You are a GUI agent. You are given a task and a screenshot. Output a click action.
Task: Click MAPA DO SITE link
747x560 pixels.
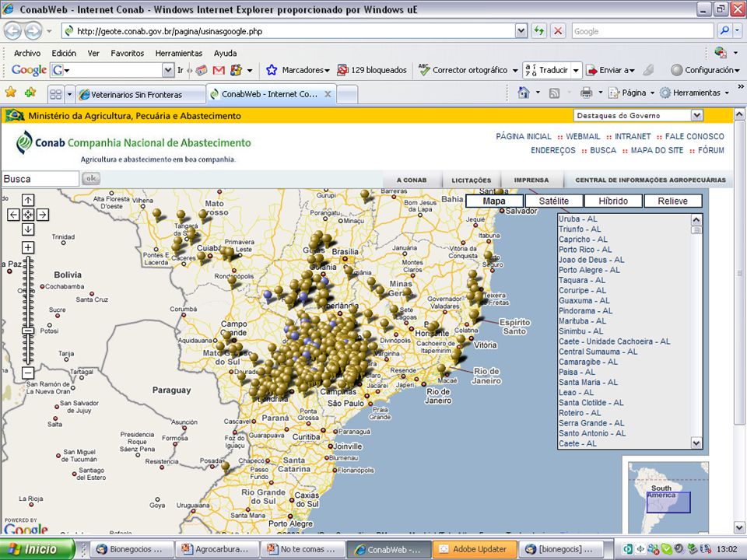[x=657, y=150]
